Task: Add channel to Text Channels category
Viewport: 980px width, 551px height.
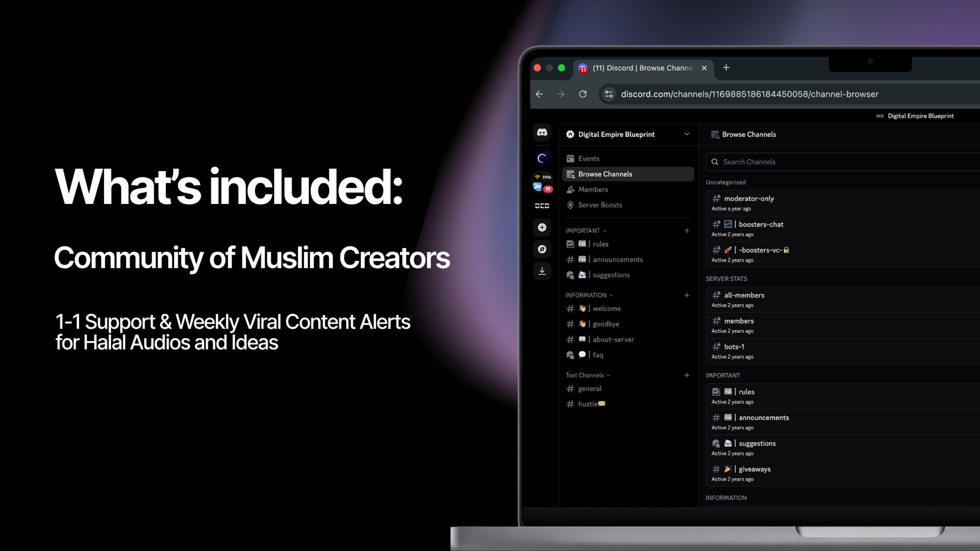Action: (x=687, y=375)
